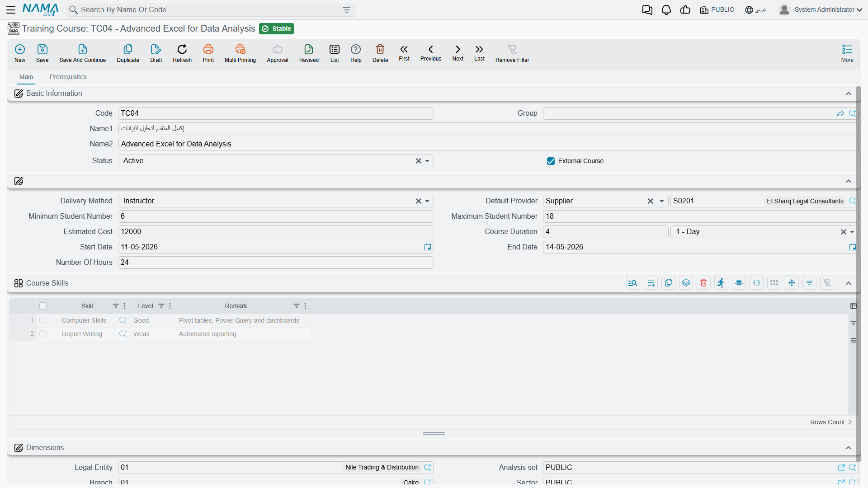
Task: Check the Computer Skills row checkbox
Action: point(43,320)
